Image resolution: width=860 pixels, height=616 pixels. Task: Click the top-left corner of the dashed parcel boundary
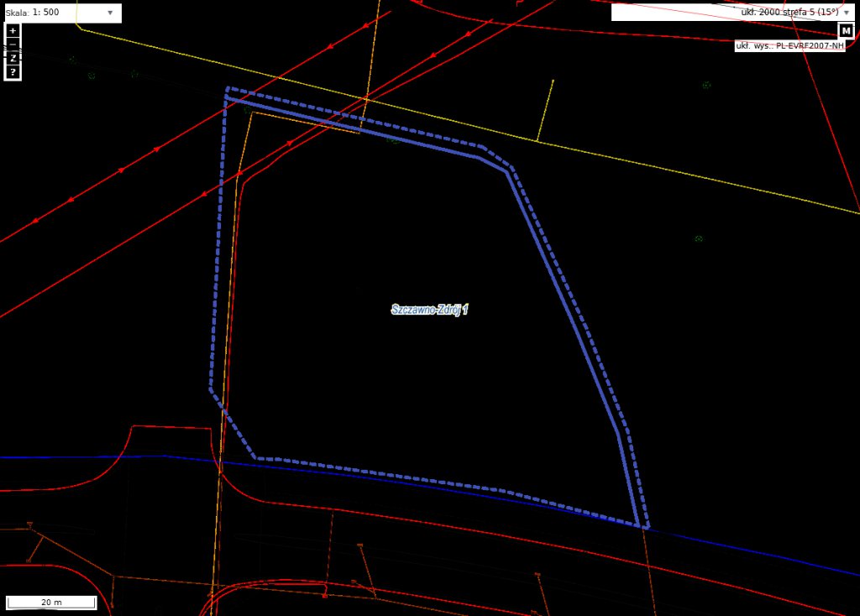pyautogui.click(x=228, y=88)
